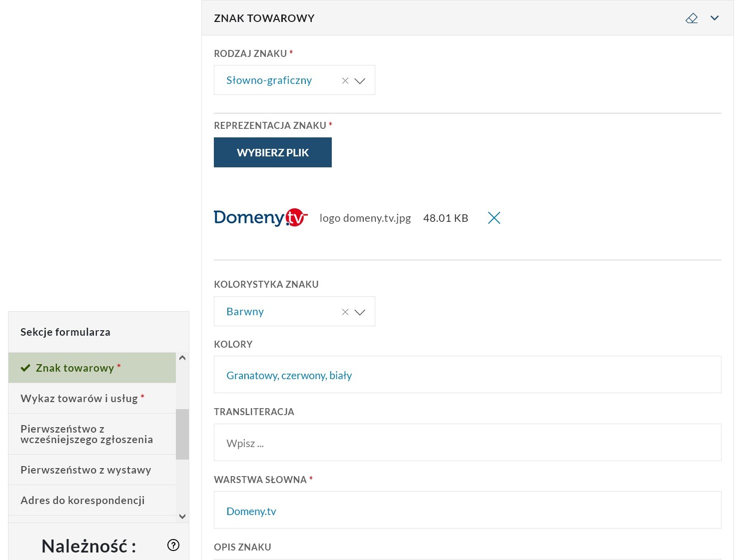Click the help question mark next to Należność
This screenshot has height=560, width=741.
(x=173, y=545)
